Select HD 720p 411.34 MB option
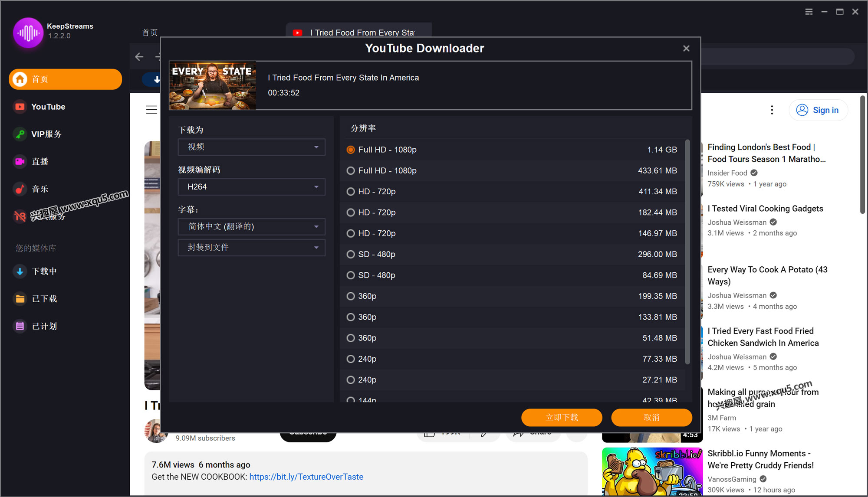 click(512, 192)
